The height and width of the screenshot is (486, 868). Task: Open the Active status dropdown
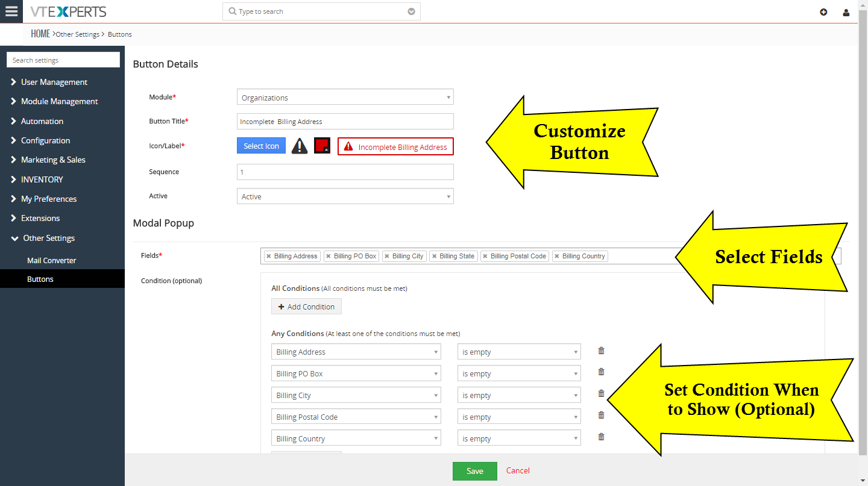[x=345, y=196]
